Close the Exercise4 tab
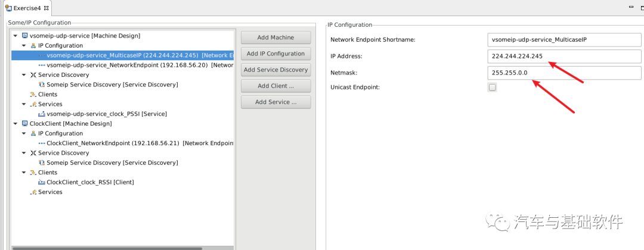The width and height of the screenshot is (644, 250). [46, 8]
